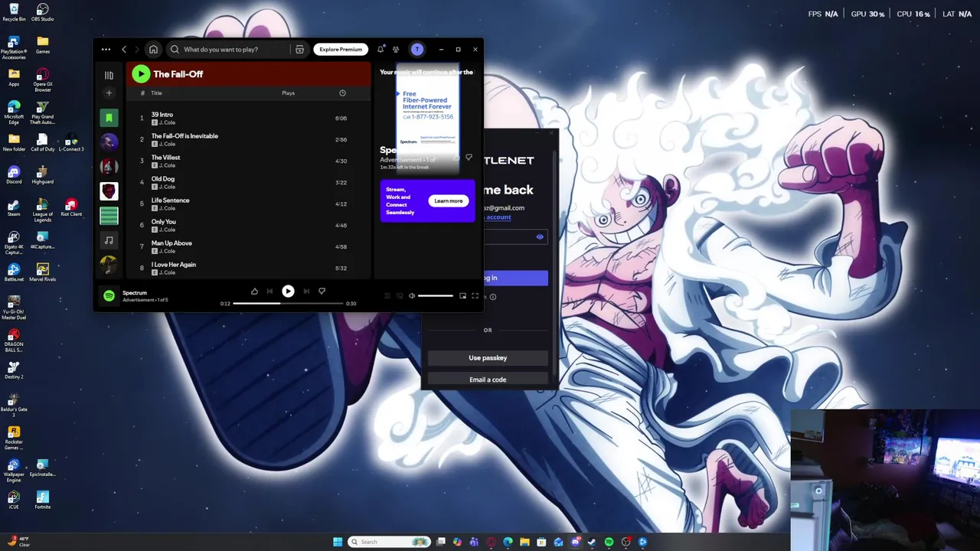Adjust the Spotify volume slider

point(436,295)
